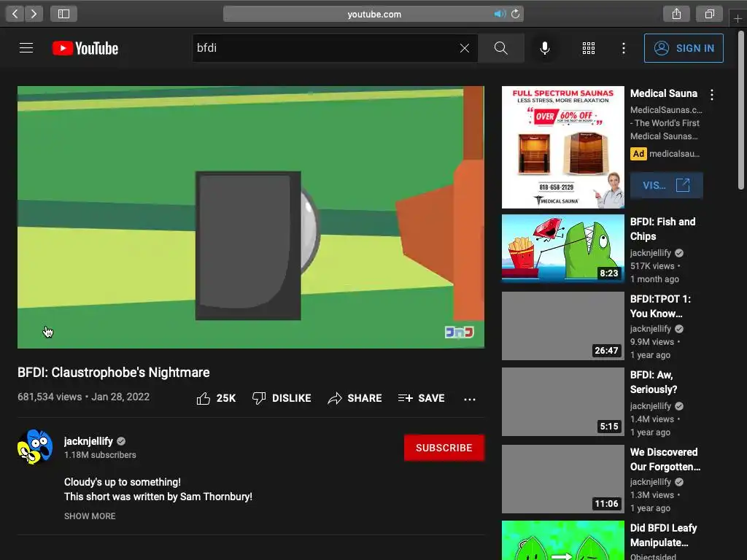Screen dimensions: 747x560
Task: Open the We Discovered Our Forgotten… title
Action: (x=665, y=459)
